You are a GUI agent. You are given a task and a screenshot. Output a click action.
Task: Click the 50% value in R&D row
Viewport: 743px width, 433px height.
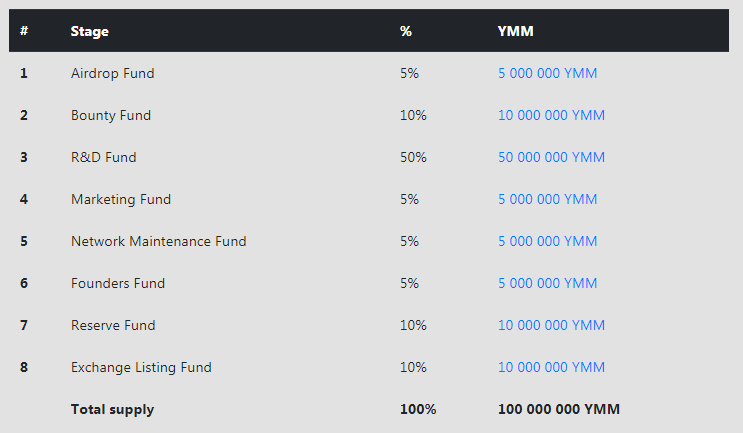412,157
